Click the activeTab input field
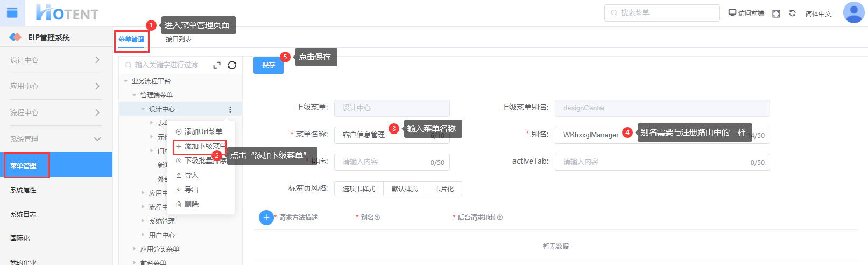The image size is (868, 265). [662, 162]
